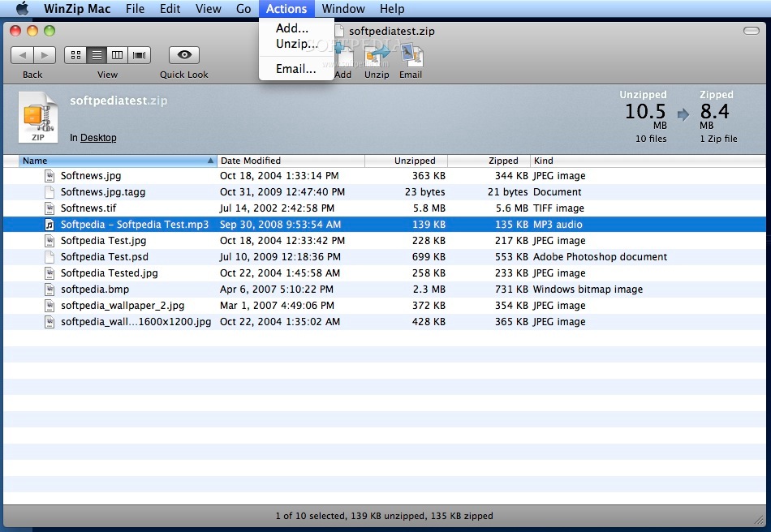Open the Window menu
Screen dimensions: 771x532
(x=343, y=9)
